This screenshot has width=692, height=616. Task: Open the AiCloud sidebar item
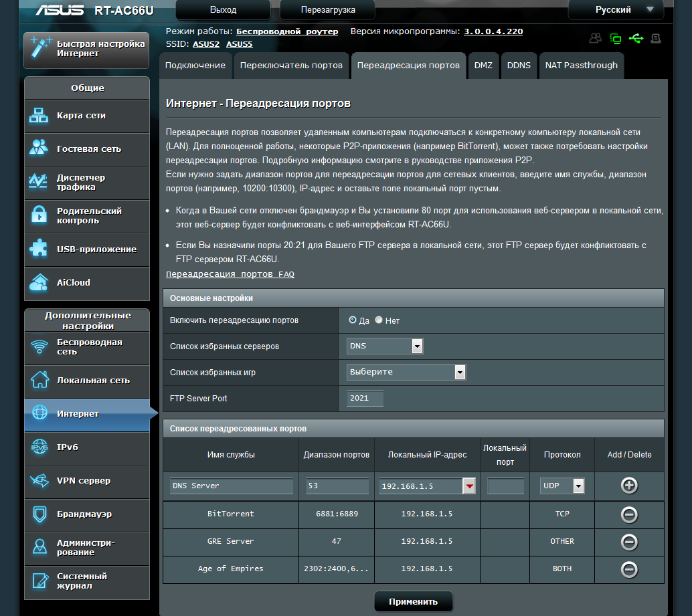[x=87, y=283]
